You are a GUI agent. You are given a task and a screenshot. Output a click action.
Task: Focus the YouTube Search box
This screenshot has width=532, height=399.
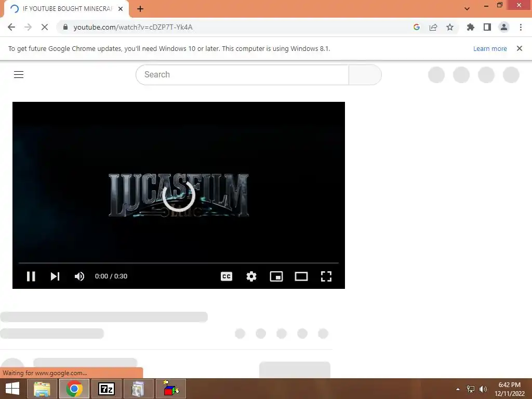point(242,75)
